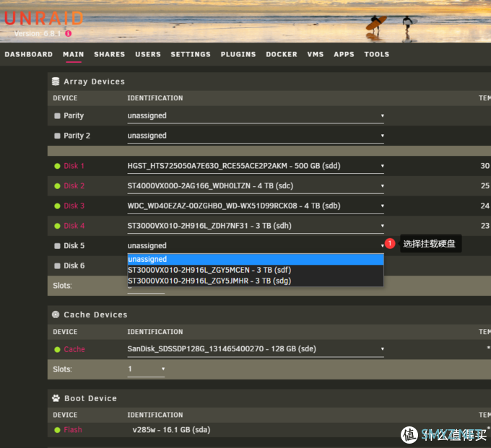Click Disk 1 temperature value 30
This screenshot has height=448, width=491.
coord(485,166)
